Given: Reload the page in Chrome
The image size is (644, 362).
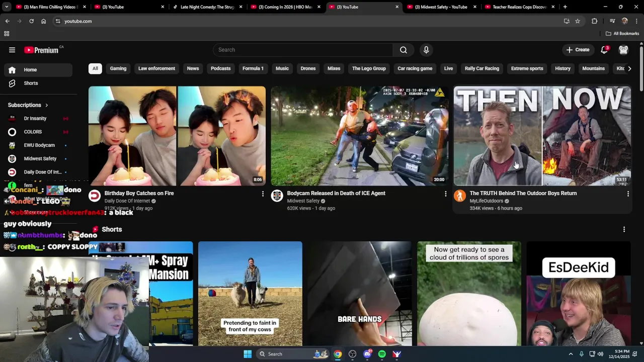Looking at the screenshot, I should (x=31, y=21).
